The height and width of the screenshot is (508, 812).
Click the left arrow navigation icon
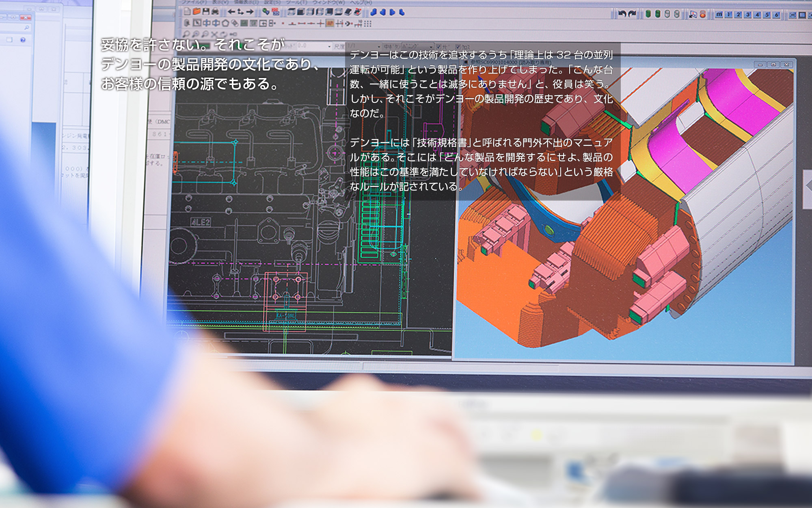(x=231, y=12)
